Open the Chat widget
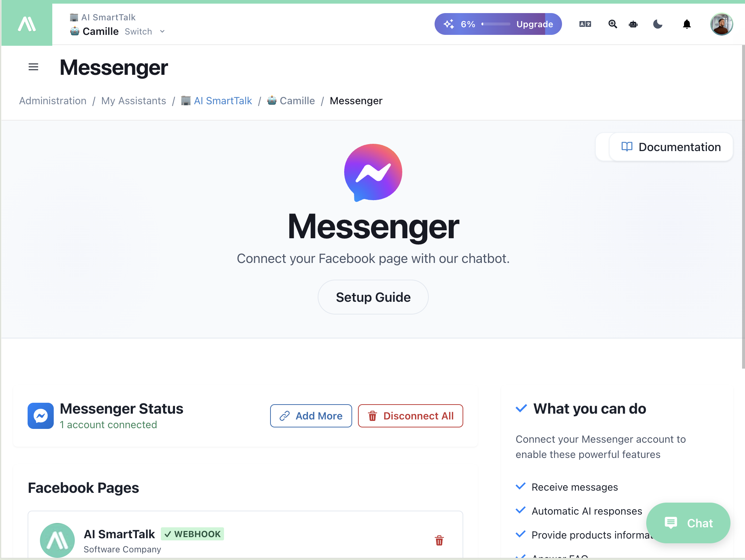The height and width of the screenshot is (560, 745). pyautogui.click(x=688, y=523)
